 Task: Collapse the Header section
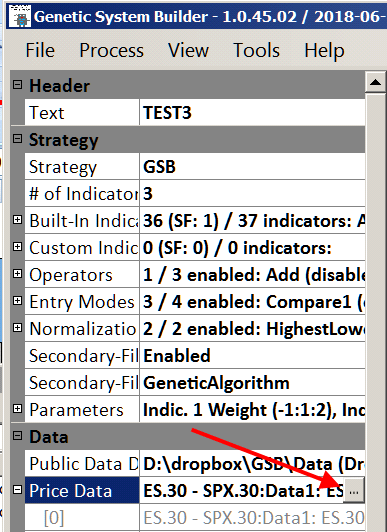[18, 84]
